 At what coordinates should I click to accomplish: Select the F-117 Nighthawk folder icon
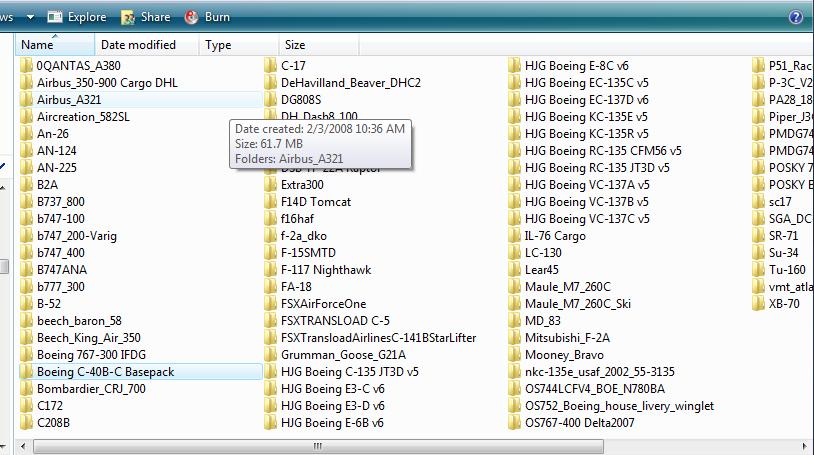[270, 270]
